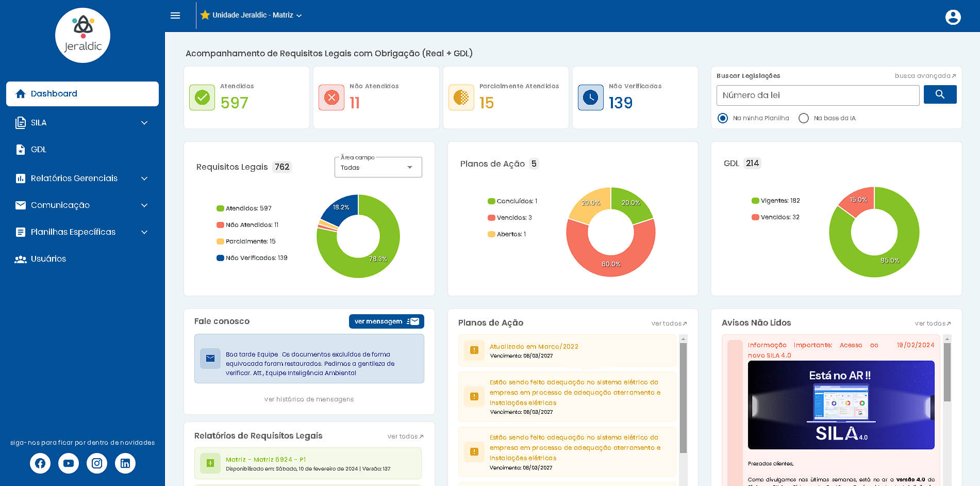980x486 pixels.
Task: Select the Na minha Planilha radio option
Action: coord(723,118)
